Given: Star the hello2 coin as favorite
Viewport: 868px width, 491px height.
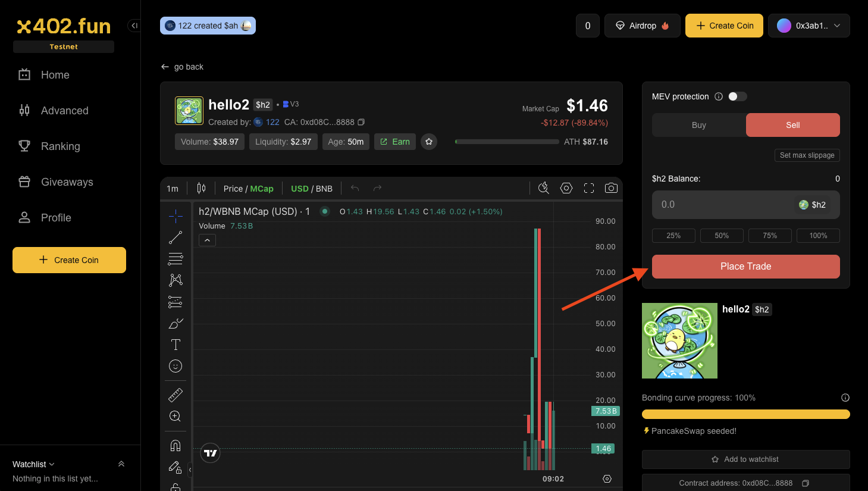Looking at the screenshot, I should click(429, 142).
